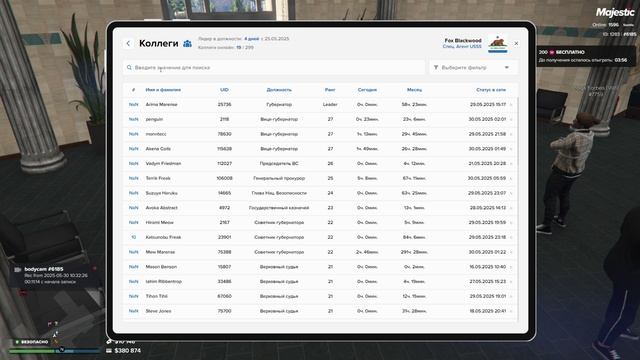Click the bodycam #6185 camera icon

click(x=18, y=269)
